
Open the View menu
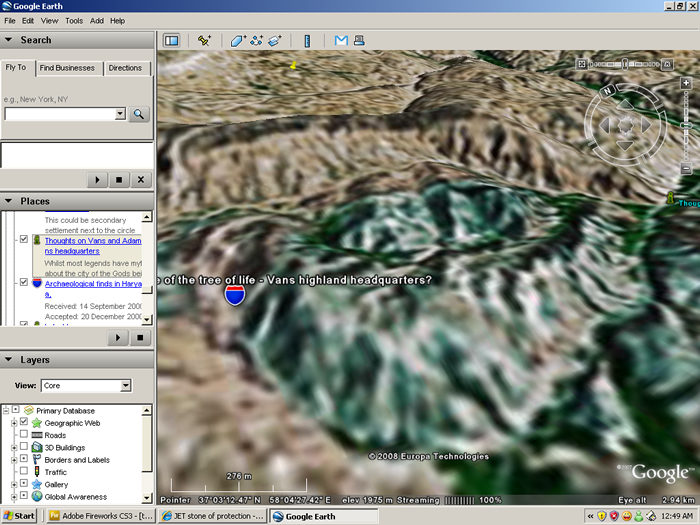(x=50, y=21)
